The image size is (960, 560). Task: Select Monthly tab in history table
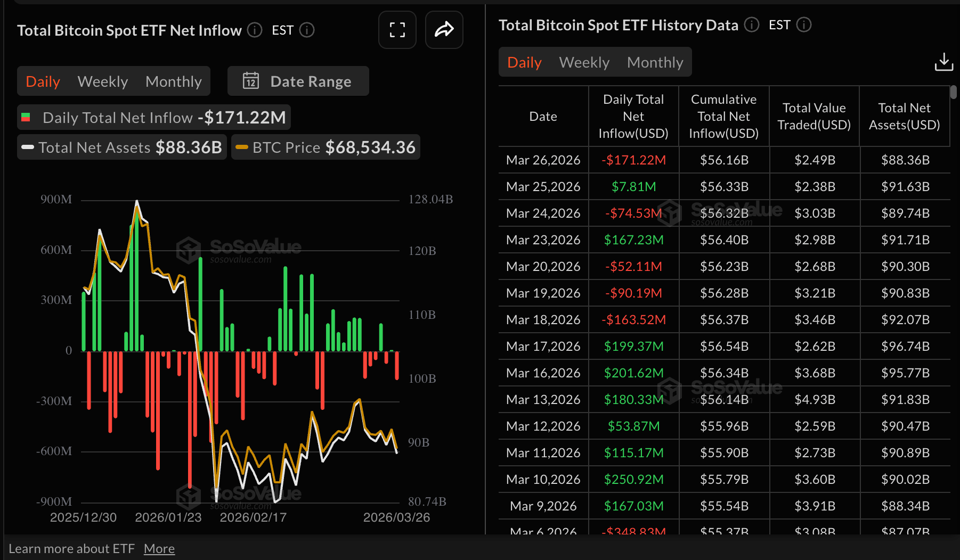(655, 62)
